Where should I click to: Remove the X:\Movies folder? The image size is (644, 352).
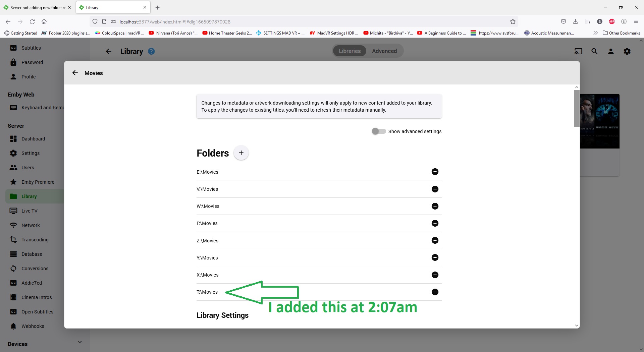435,275
